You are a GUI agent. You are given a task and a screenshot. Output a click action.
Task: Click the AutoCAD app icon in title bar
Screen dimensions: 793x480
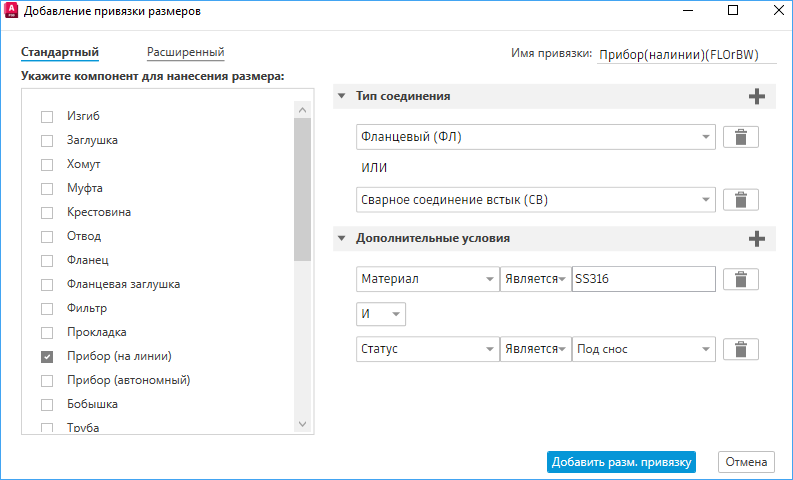pos(11,11)
